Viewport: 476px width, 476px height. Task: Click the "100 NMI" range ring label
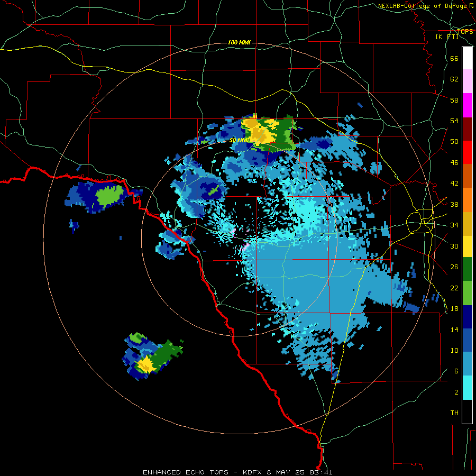(x=239, y=42)
